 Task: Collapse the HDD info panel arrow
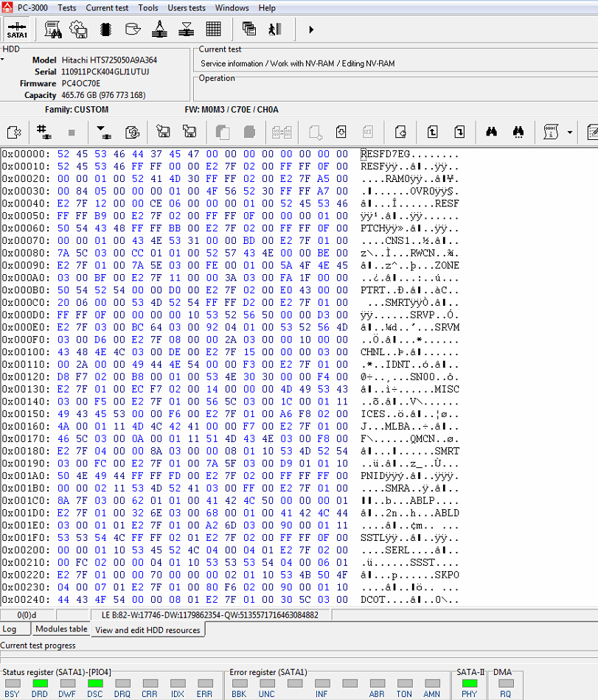[x=2, y=60]
